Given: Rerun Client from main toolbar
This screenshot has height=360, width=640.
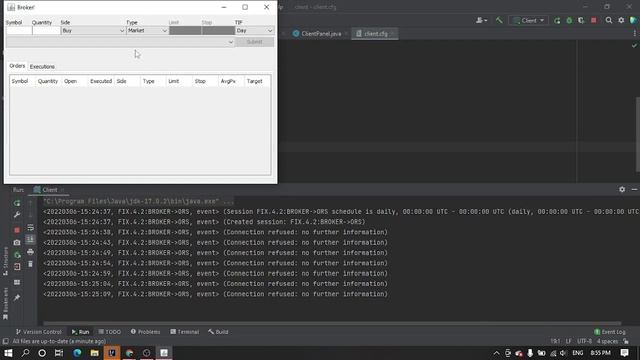Looking at the screenshot, I should [x=557, y=20].
